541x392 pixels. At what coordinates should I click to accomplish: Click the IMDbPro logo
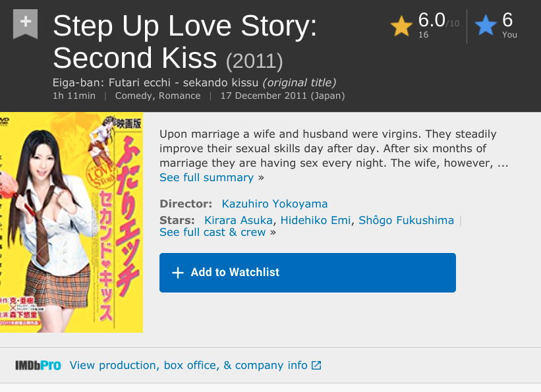coord(38,365)
